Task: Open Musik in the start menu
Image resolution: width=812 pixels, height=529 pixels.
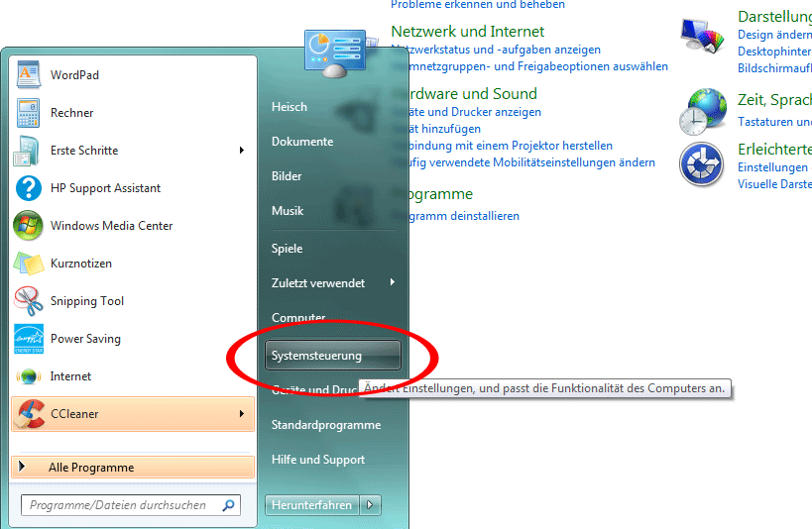Action: (x=288, y=211)
